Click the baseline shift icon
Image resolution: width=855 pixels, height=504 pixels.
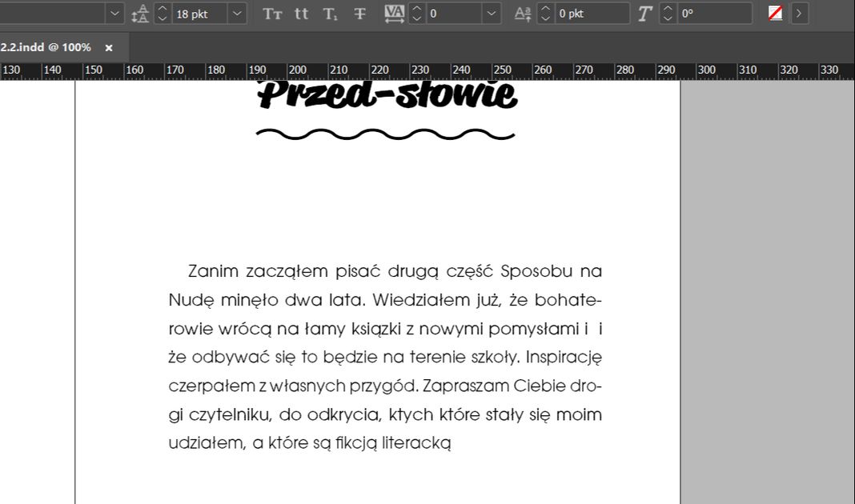point(523,14)
